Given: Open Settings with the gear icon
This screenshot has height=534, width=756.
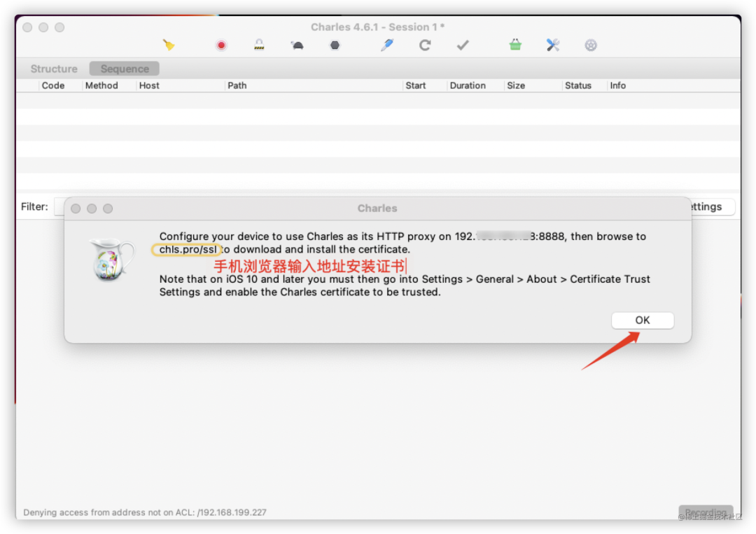Looking at the screenshot, I should [591, 45].
